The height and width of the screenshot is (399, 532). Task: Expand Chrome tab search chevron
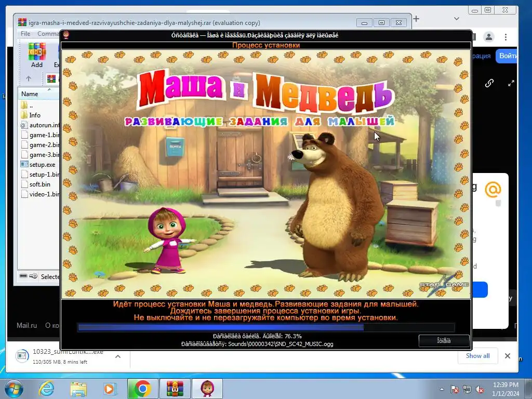point(457,19)
